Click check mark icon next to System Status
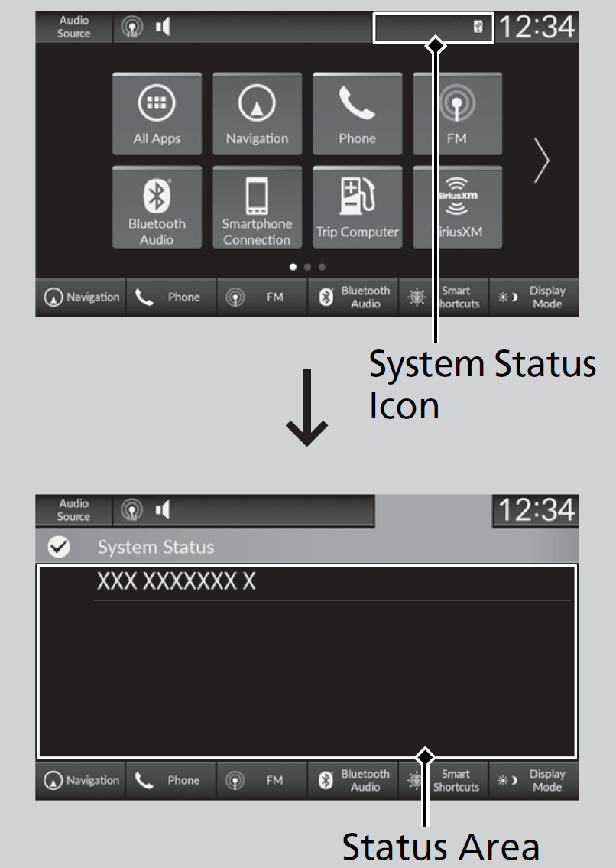616x868 pixels. tap(59, 548)
